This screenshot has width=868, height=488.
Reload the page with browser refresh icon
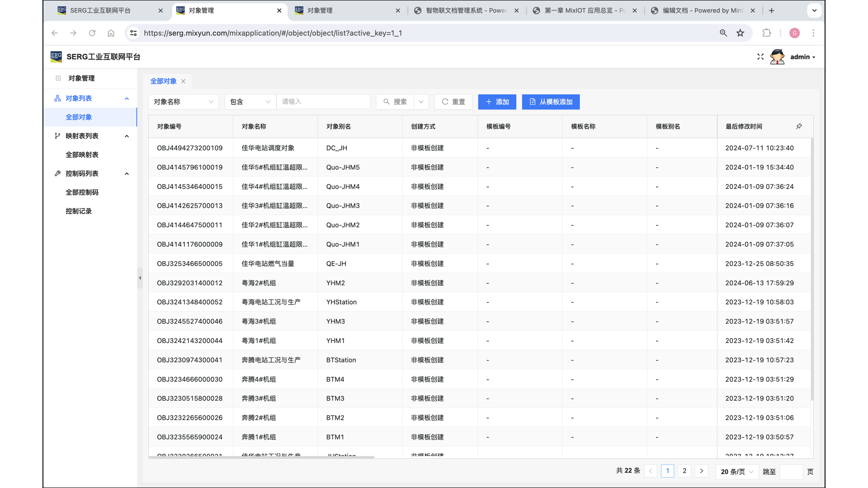point(92,33)
